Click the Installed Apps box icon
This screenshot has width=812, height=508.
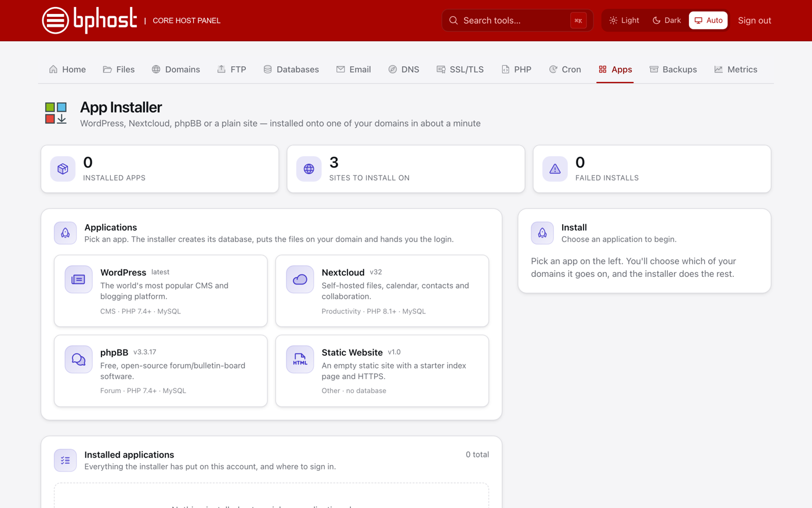[63, 169]
